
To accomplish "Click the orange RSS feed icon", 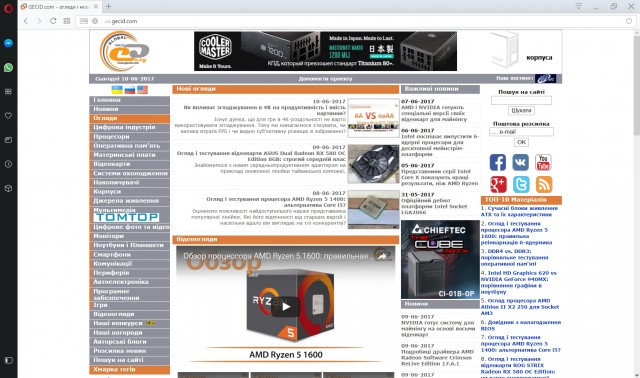I will coord(544,185).
